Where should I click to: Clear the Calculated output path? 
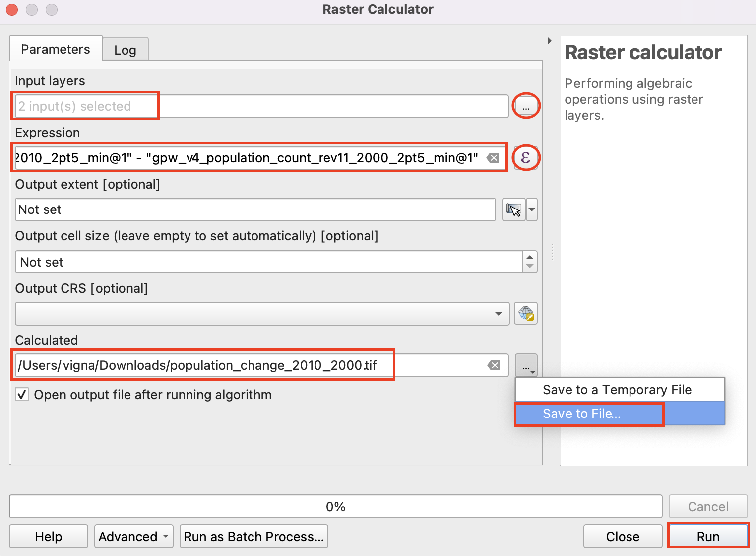(494, 366)
